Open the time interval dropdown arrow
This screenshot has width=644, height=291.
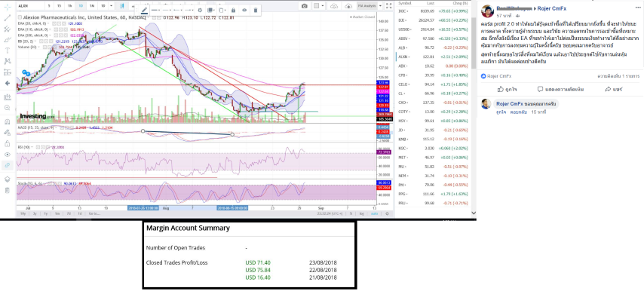(112, 6)
